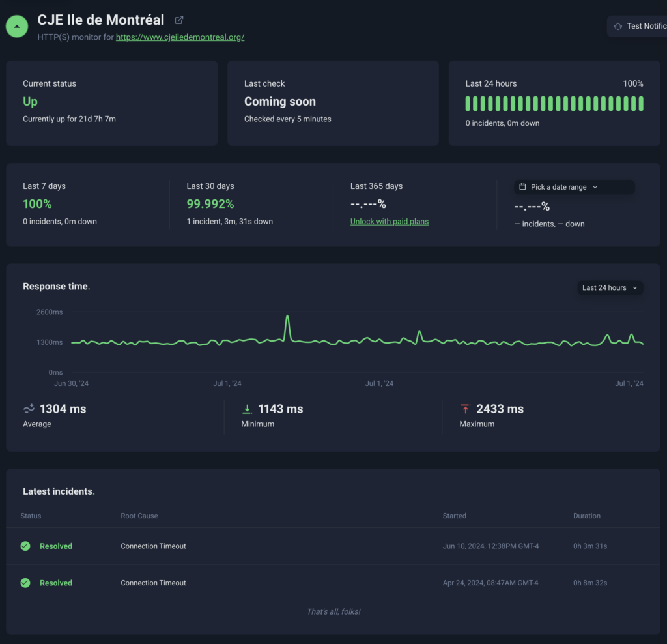667x644 pixels.
Task: Click the calendar icon in the date range picker
Action: click(522, 187)
